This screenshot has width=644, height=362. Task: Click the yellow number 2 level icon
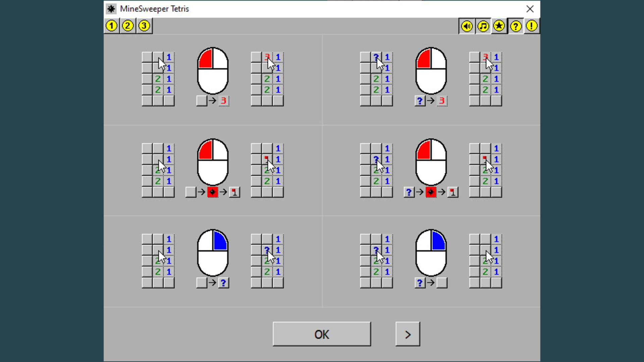click(128, 26)
